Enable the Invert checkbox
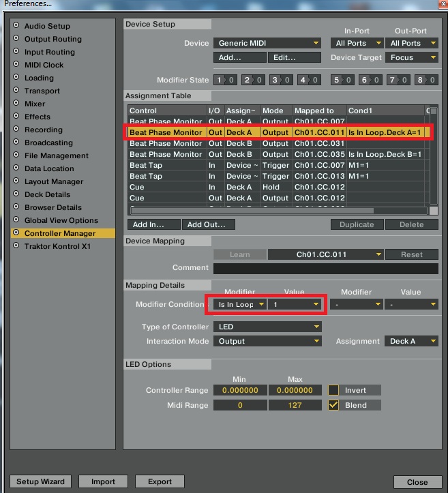Screen dimensions: 448x493 pyautogui.click(x=333, y=390)
